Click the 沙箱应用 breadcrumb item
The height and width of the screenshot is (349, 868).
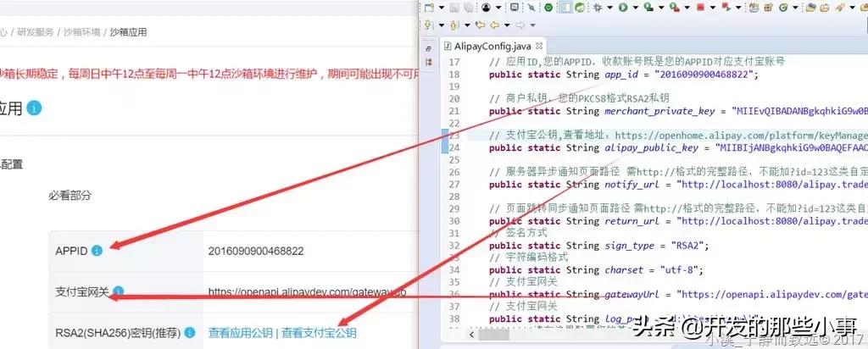129,32
